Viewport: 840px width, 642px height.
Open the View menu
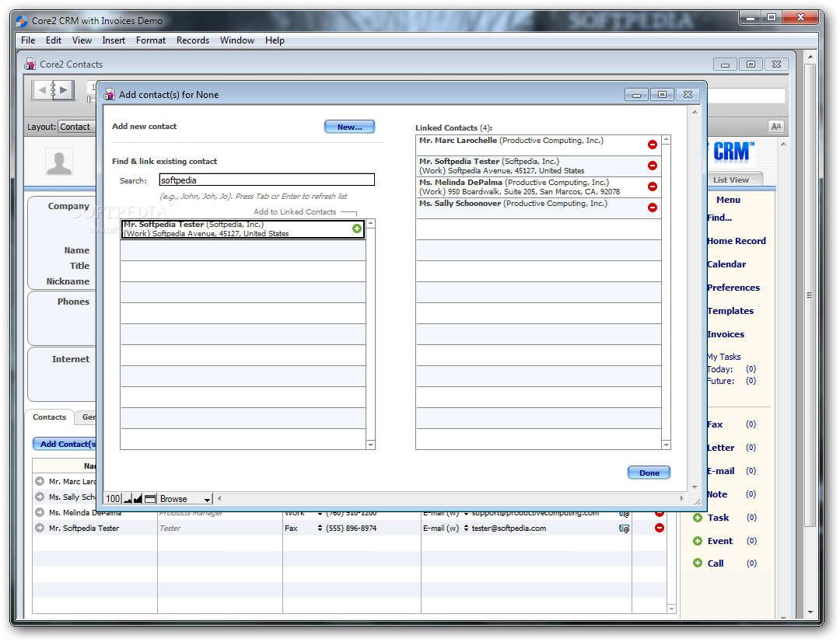(x=82, y=40)
